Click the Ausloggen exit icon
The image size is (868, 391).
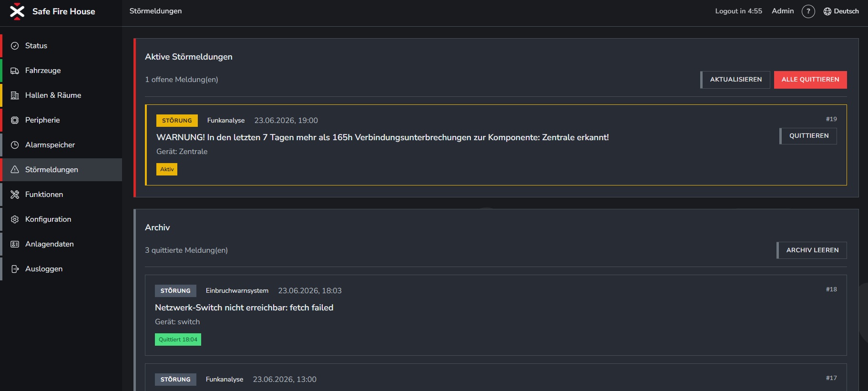coord(15,269)
